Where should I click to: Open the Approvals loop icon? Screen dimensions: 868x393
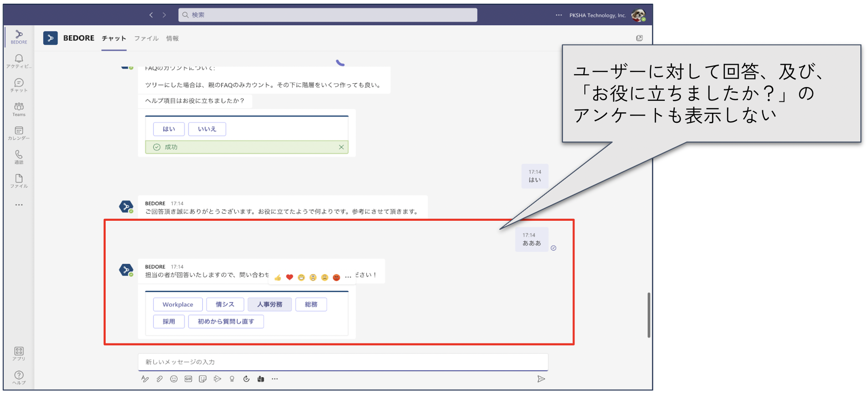click(246, 379)
